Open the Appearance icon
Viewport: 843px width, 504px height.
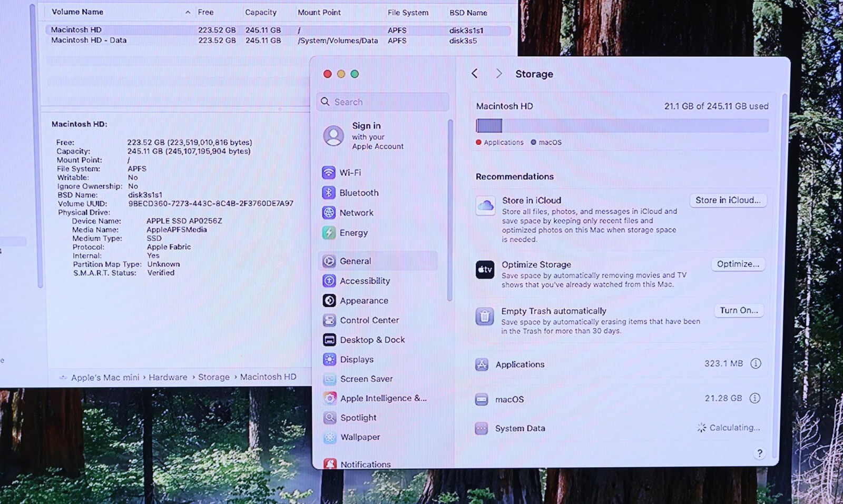(329, 301)
